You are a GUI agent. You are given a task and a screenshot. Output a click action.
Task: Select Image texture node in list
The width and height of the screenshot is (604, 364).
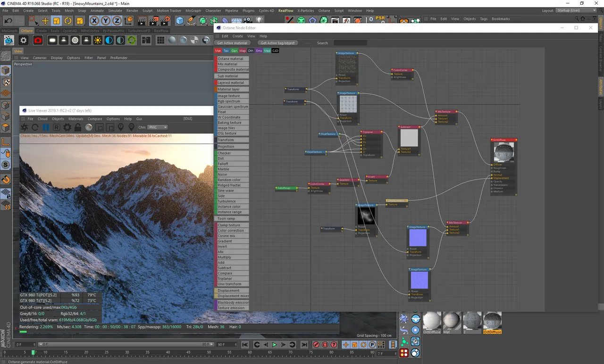pyautogui.click(x=232, y=96)
